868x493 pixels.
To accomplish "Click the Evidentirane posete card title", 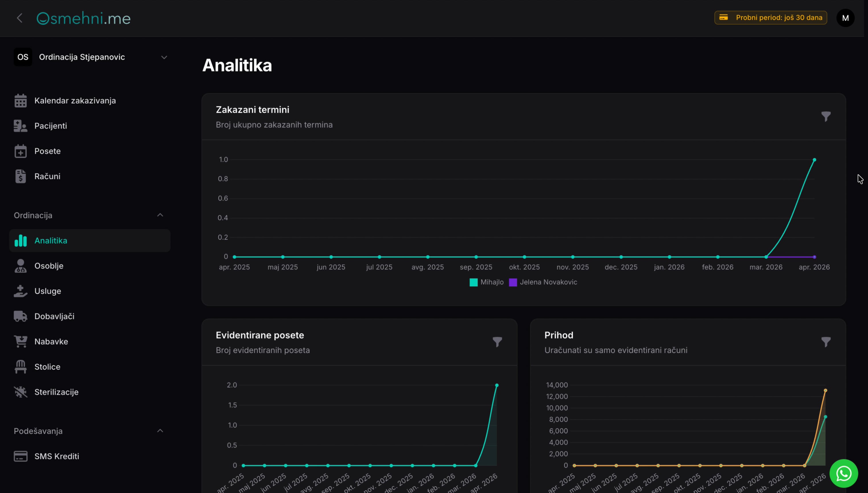I will pos(260,335).
